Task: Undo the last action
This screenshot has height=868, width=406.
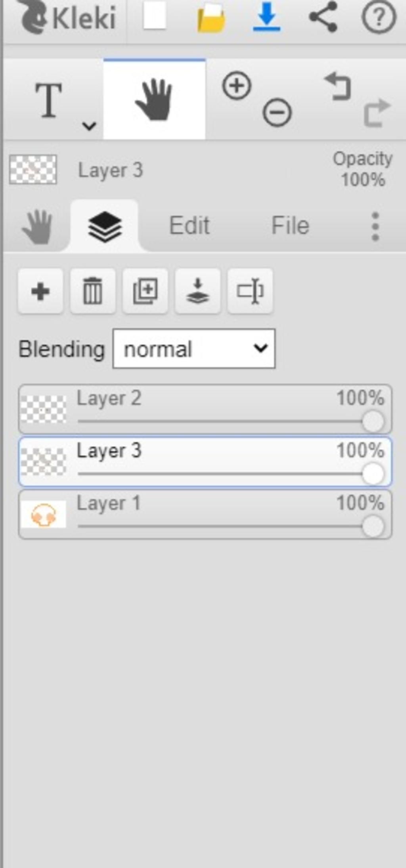Action: (x=338, y=86)
